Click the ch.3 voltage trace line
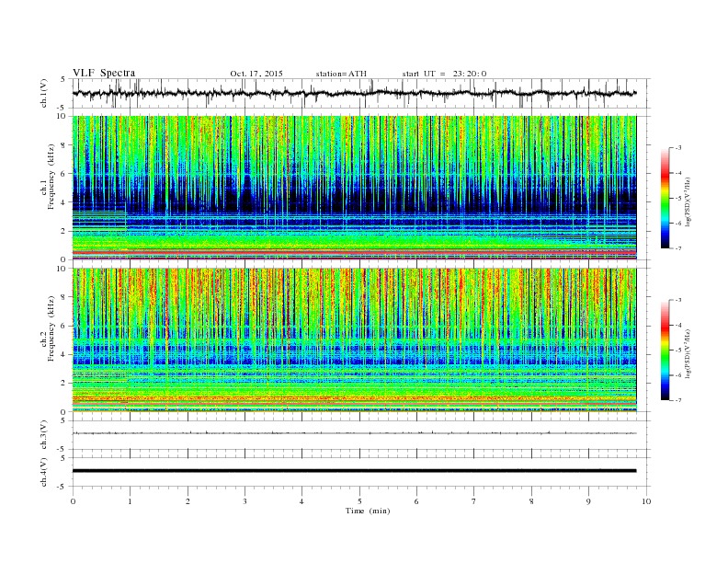 pyautogui.click(x=354, y=433)
